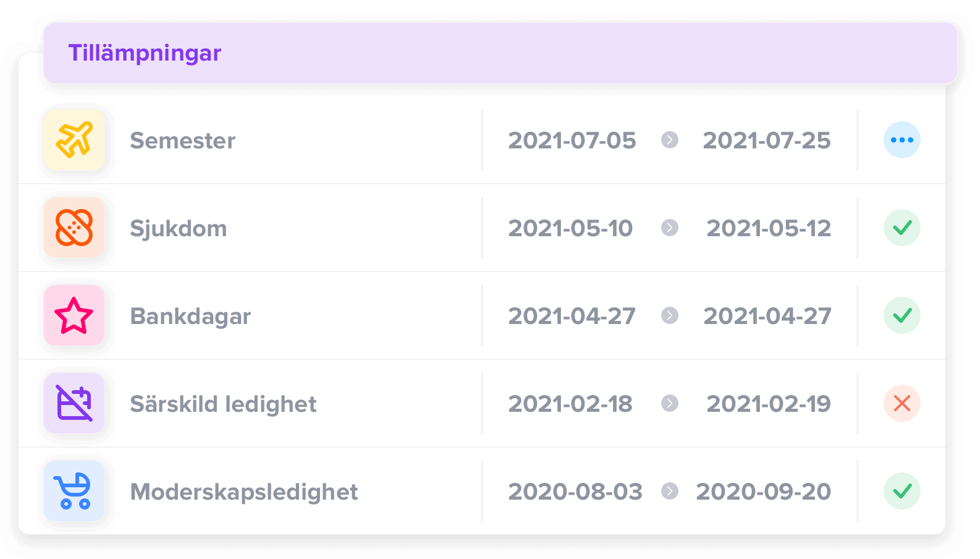Click the end date 2021-04-27 of Bankdagar
The width and height of the screenshot is (980, 559).
[767, 317]
